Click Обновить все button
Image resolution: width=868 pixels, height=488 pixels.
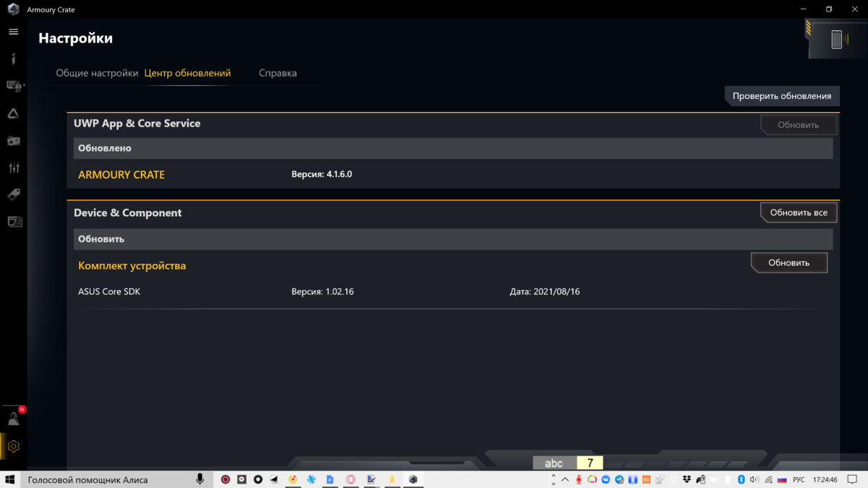click(x=799, y=213)
